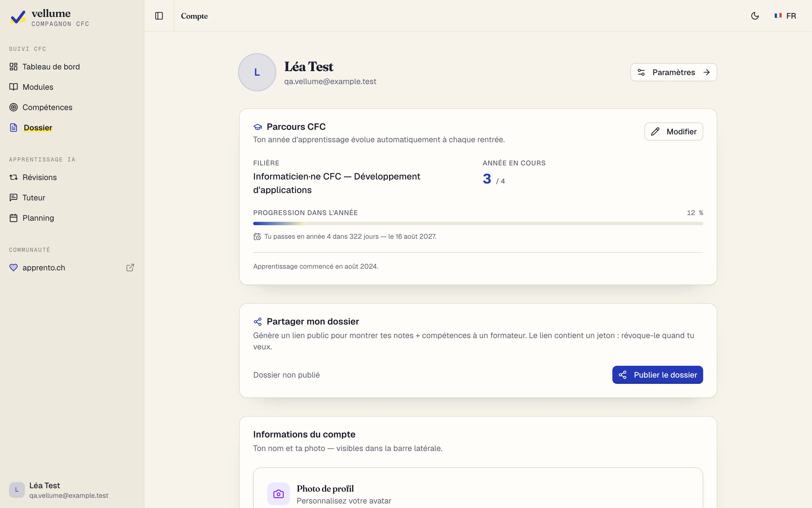This screenshot has height=508, width=812.
Task: Click the Dossier document icon
Action: pyautogui.click(x=14, y=128)
